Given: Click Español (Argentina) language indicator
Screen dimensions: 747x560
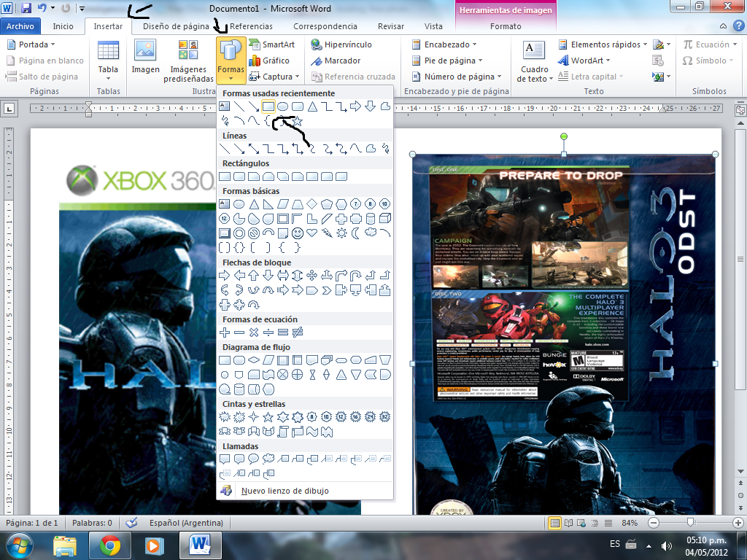Looking at the screenshot, I should coord(186,523).
